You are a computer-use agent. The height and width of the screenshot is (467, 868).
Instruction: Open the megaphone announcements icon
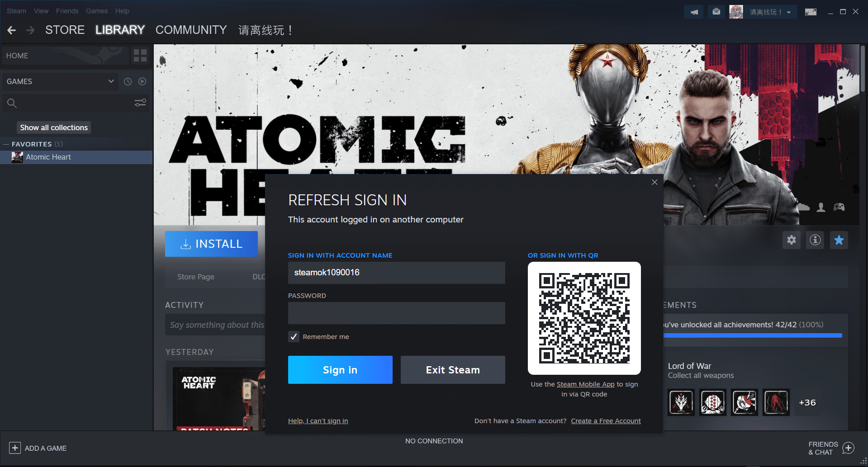tap(694, 12)
